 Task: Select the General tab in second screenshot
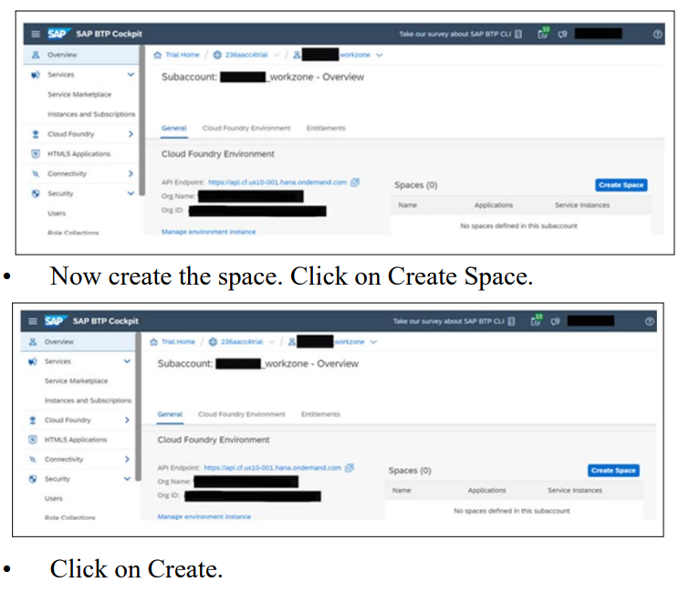170,414
